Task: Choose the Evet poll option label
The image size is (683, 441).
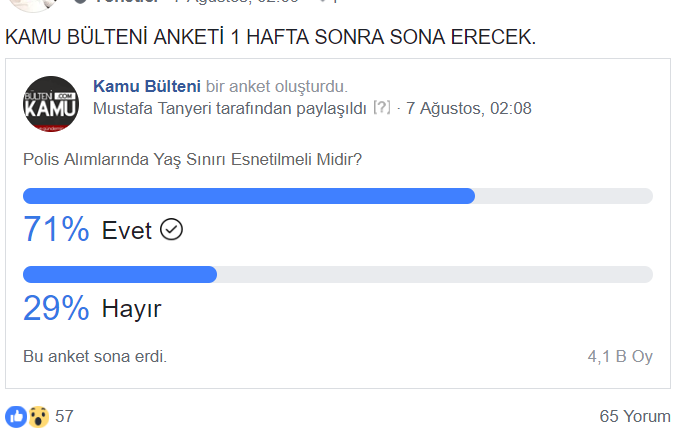Action: (126, 231)
